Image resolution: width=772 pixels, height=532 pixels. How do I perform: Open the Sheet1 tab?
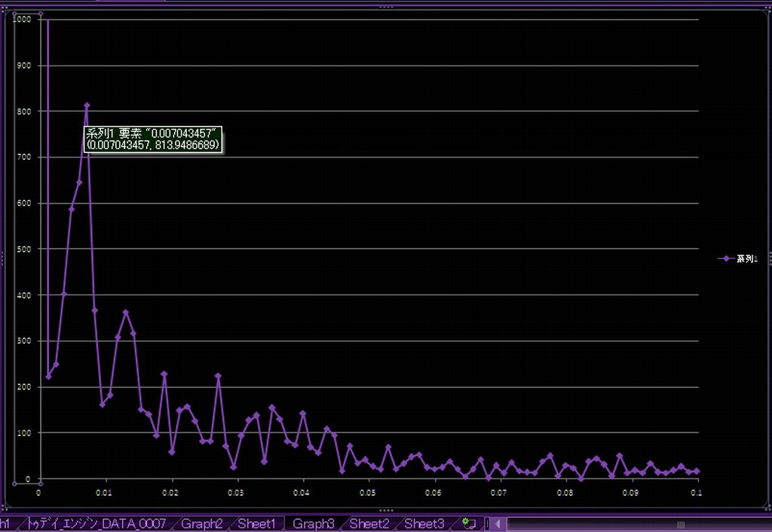(x=256, y=523)
